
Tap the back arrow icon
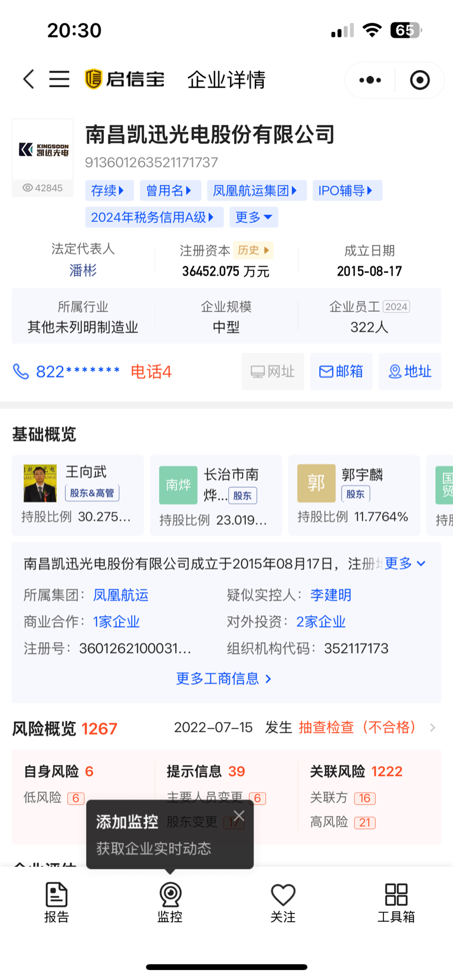(29, 79)
